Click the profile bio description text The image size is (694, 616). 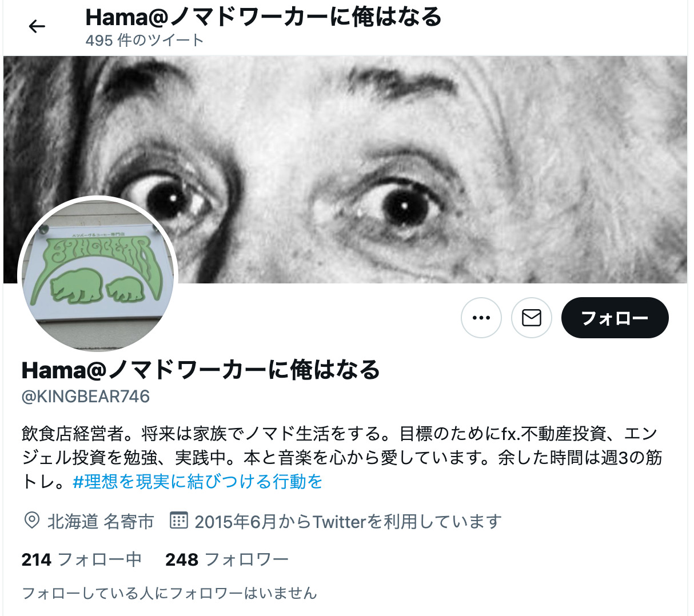342,458
